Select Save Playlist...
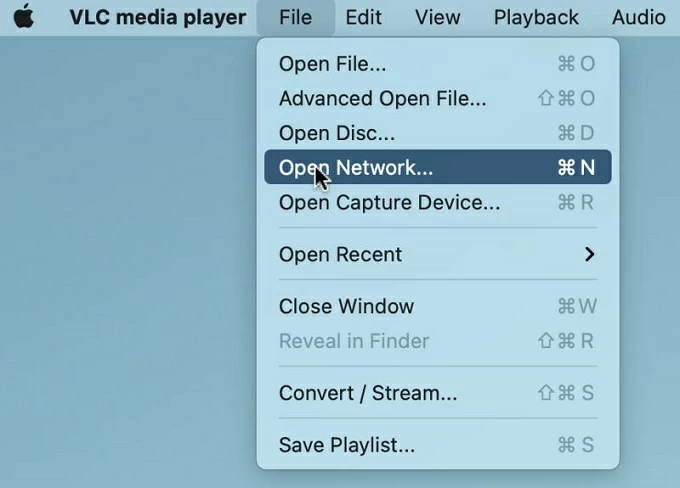Viewport: 680px width, 488px height. [x=346, y=445]
